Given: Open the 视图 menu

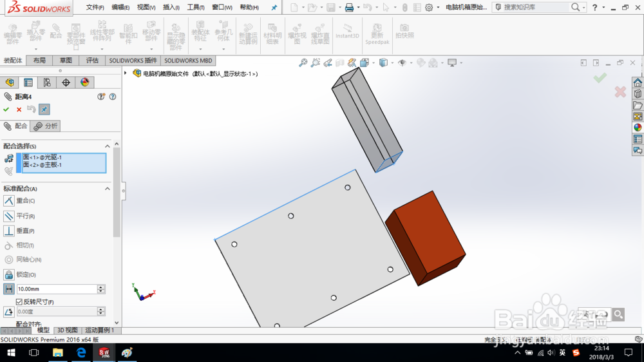Looking at the screenshot, I should coord(146,7).
